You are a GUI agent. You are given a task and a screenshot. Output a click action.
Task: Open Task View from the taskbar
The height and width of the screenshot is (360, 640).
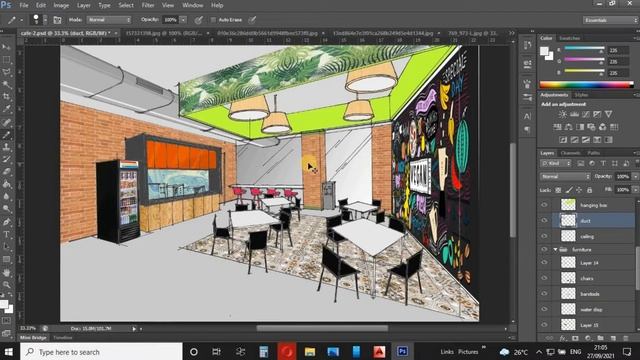(216, 351)
